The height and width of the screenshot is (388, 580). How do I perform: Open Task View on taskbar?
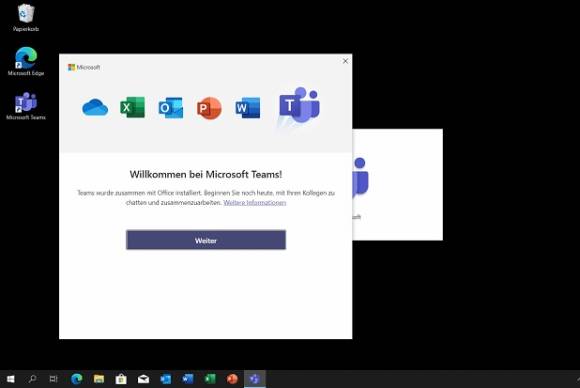click(x=54, y=379)
